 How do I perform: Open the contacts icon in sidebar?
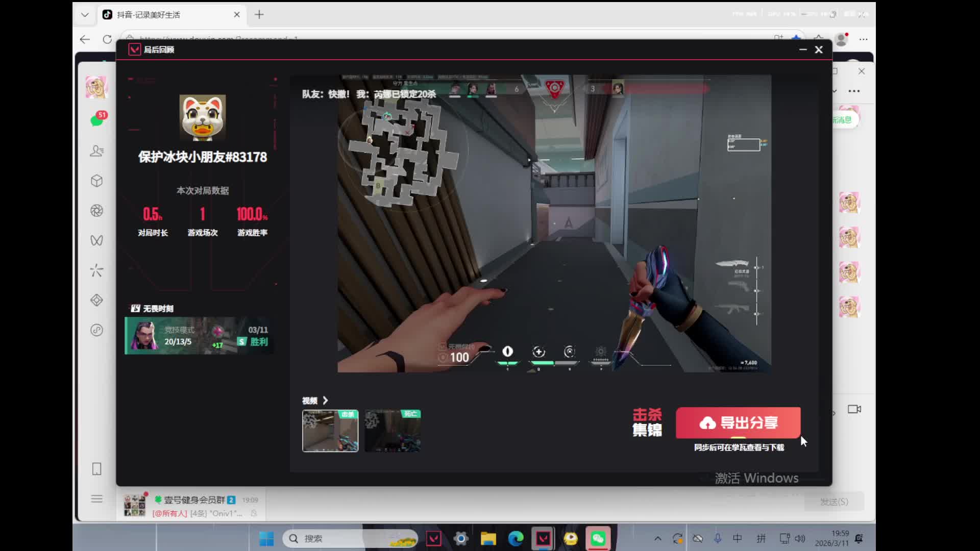point(97,151)
